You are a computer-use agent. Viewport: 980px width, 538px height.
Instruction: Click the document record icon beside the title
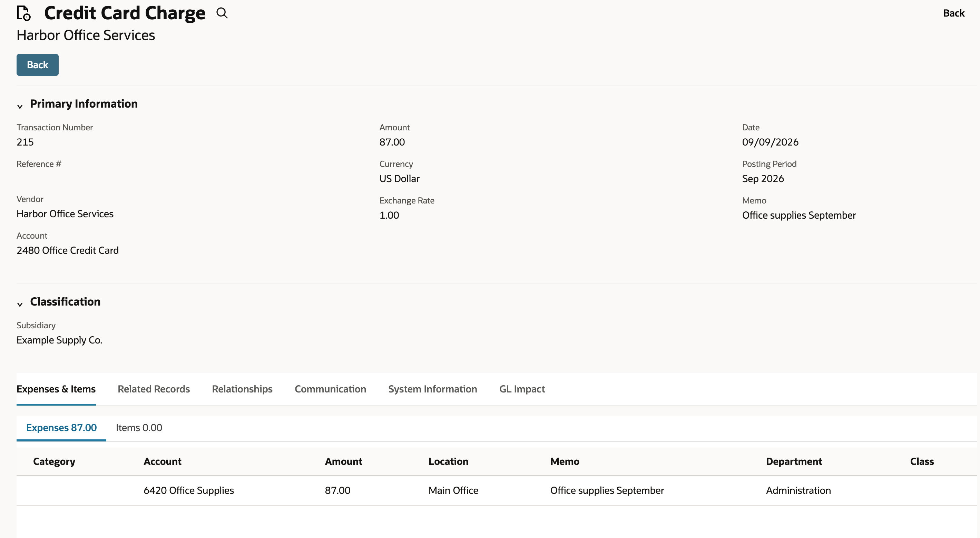click(x=23, y=13)
